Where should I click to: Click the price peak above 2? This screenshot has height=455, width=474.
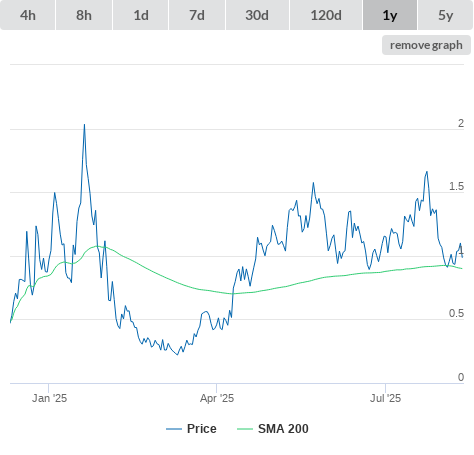84,125
